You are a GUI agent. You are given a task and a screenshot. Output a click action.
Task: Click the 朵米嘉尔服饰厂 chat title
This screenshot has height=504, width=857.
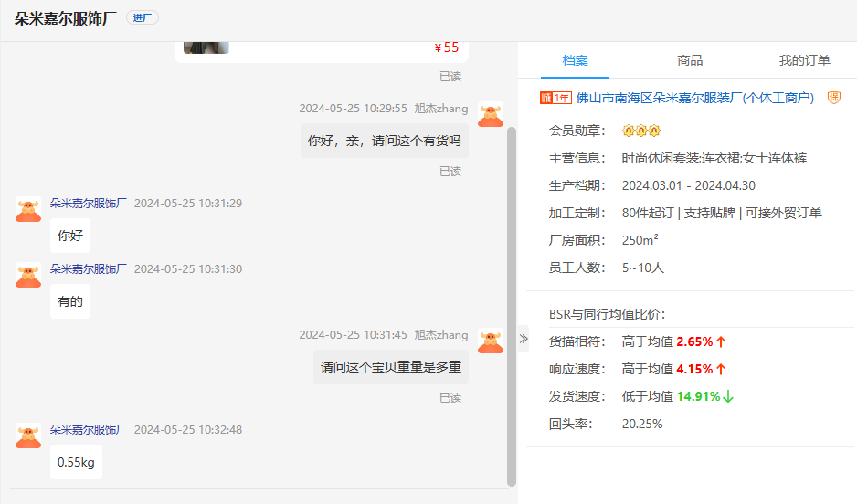point(66,18)
